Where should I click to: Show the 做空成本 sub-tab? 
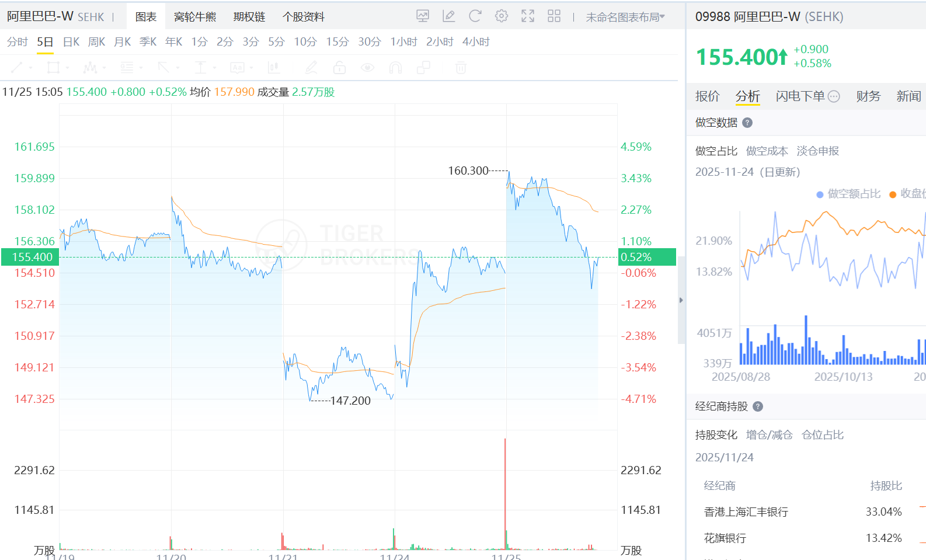tap(767, 151)
